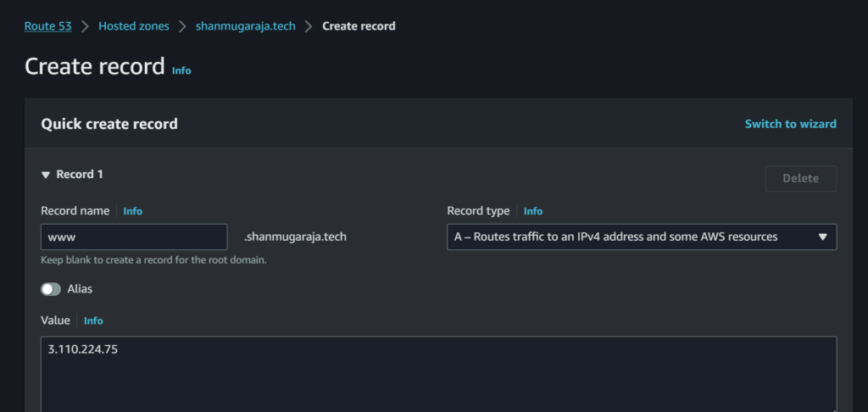Open shanmugaraja.tech breadcrumb link

245,26
